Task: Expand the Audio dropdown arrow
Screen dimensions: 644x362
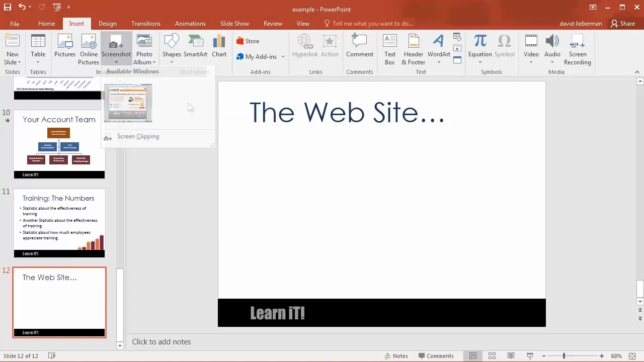Action: pos(552,62)
